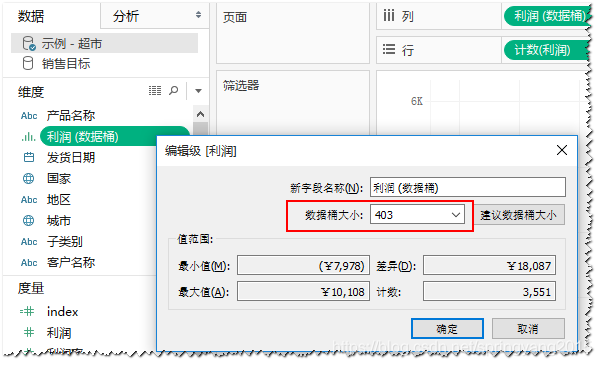Click the 新字段名称 text field

pyautogui.click(x=468, y=188)
